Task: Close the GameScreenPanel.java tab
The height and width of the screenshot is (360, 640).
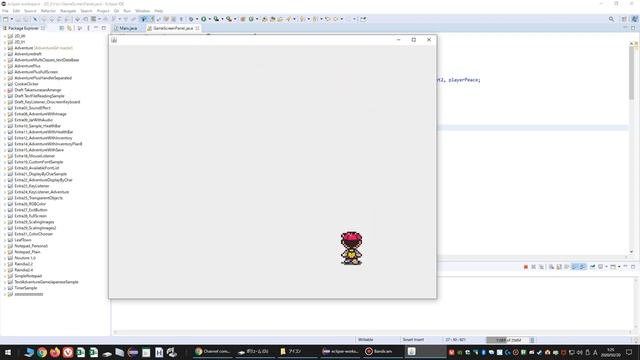Action: [x=198, y=28]
